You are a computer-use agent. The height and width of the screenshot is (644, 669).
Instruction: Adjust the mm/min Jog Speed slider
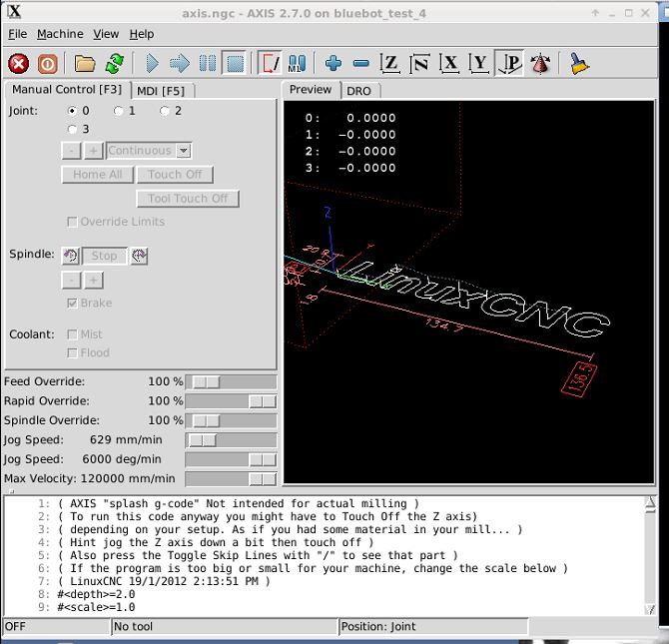[x=231, y=440]
